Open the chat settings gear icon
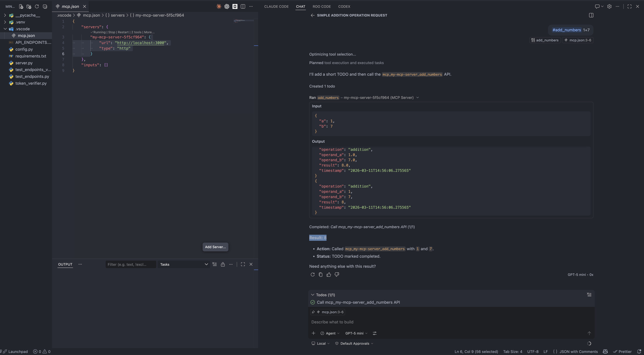The height and width of the screenshot is (355, 644). pyautogui.click(x=609, y=6)
